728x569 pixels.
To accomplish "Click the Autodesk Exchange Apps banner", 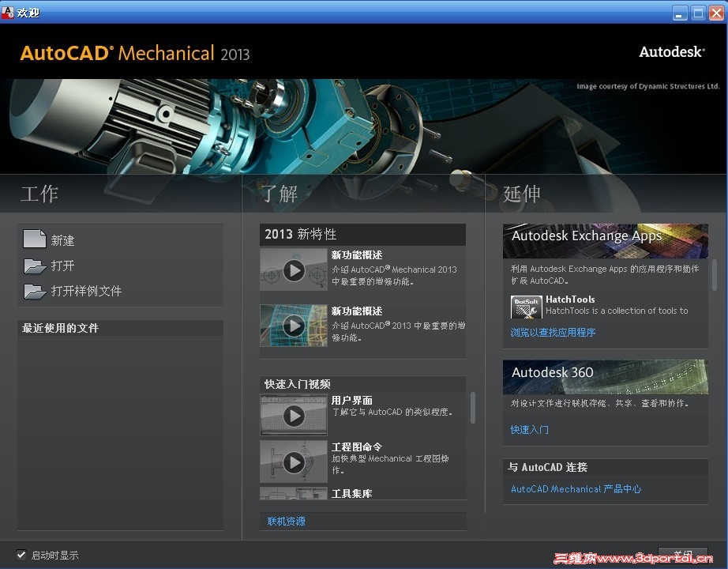I will point(606,241).
